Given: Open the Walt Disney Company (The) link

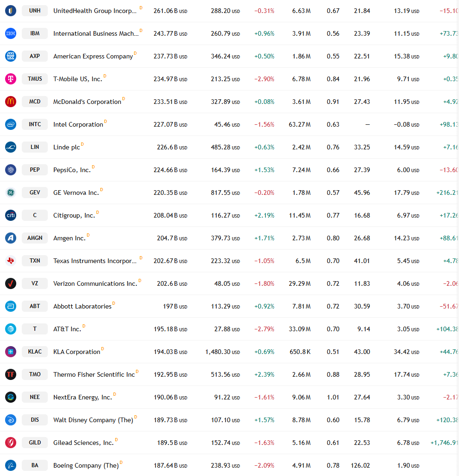Looking at the screenshot, I should click(x=93, y=420).
